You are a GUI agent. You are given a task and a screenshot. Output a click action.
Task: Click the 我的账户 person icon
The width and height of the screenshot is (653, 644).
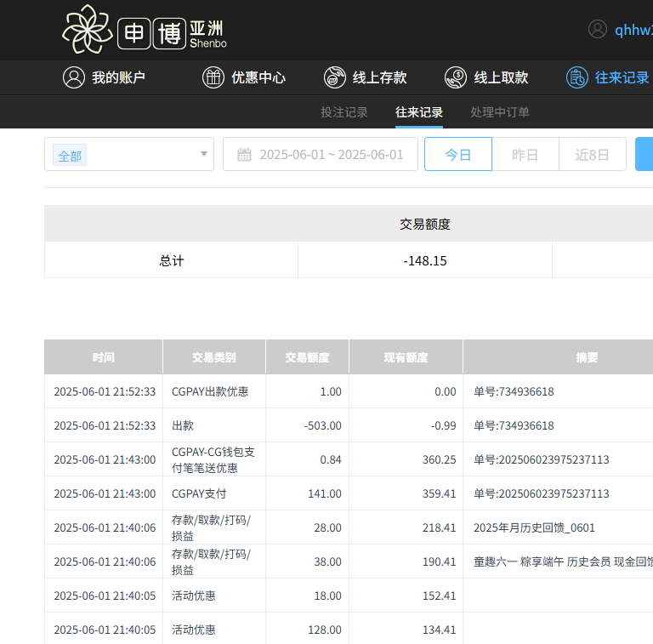coord(73,77)
